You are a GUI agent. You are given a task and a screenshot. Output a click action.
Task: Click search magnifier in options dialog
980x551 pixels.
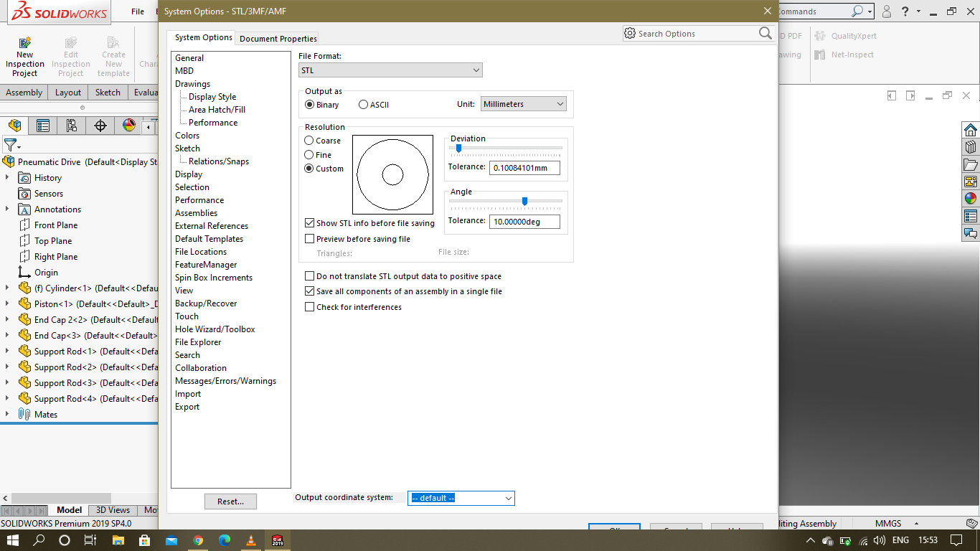coord(765,33)
